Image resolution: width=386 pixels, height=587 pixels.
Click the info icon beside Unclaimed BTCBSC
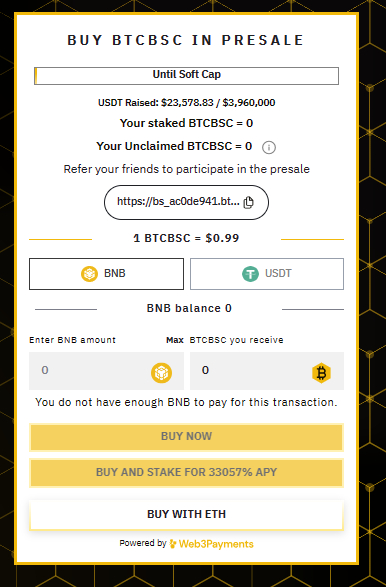269,147
